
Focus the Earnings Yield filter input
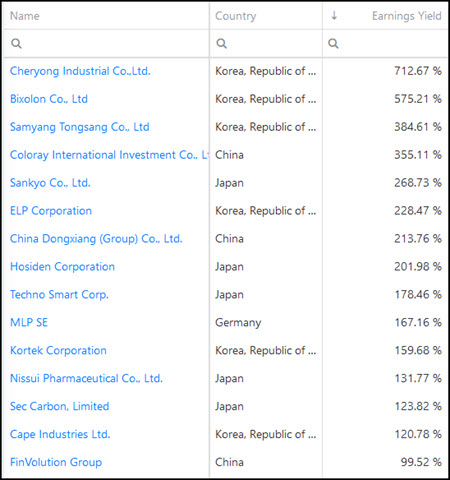pos(385,43)
